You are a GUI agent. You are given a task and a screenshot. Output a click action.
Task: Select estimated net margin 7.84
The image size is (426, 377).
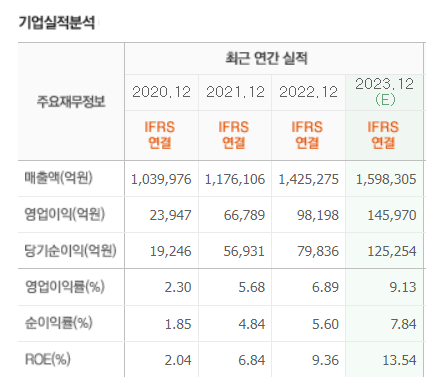[x=403, y=324]
